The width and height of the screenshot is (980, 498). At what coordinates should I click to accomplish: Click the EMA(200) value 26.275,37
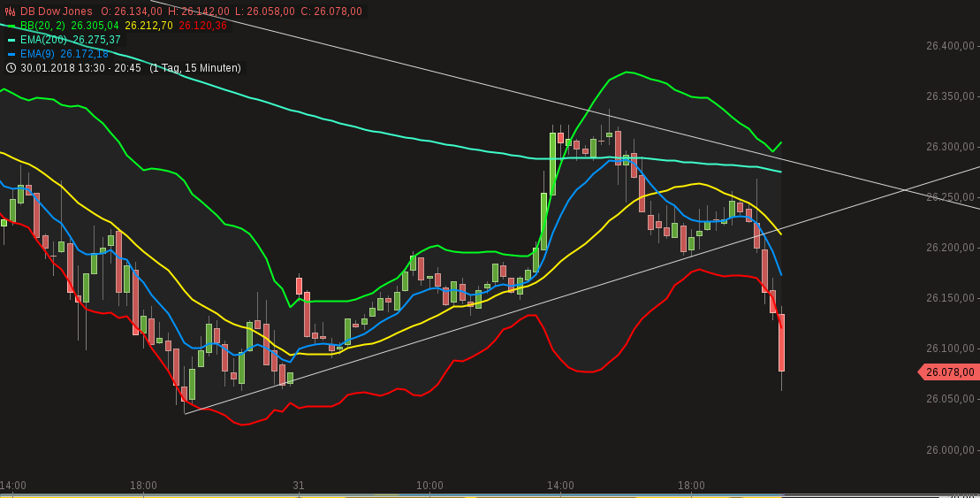click(97, 40)
